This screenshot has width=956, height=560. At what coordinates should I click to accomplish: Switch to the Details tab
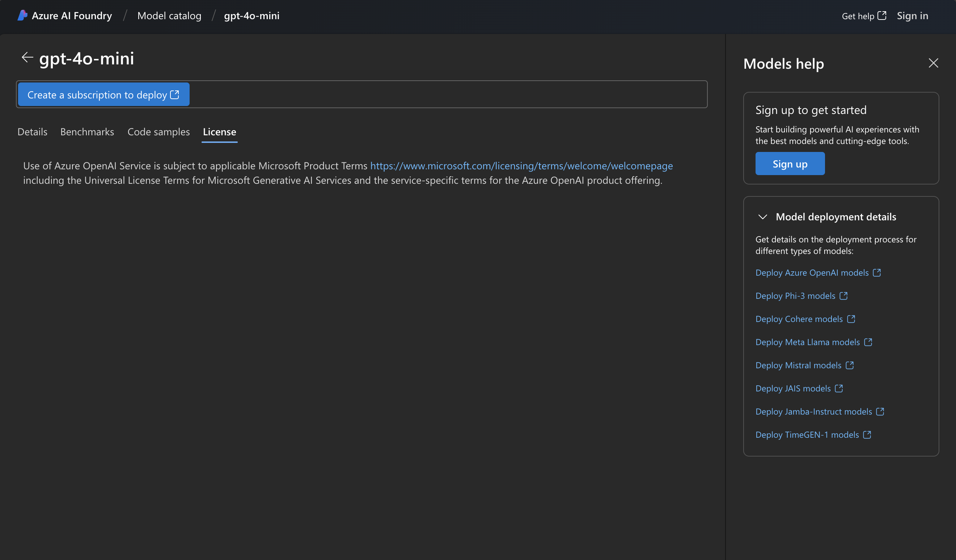[33, 132]
